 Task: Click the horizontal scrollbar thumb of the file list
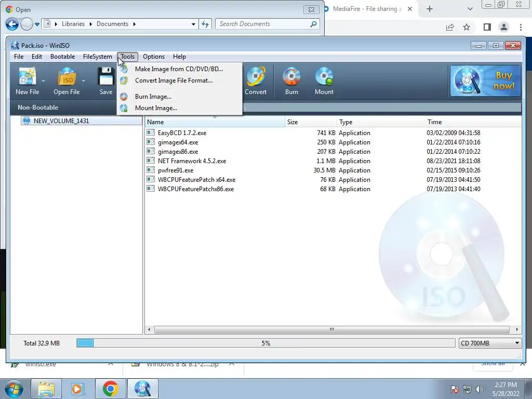click(x=332, y=329)
